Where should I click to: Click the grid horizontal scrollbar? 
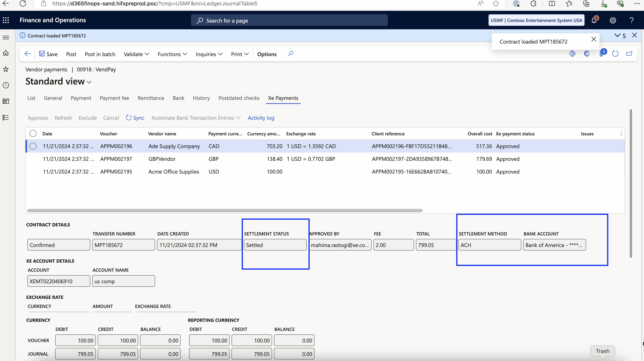click(225, 211)
